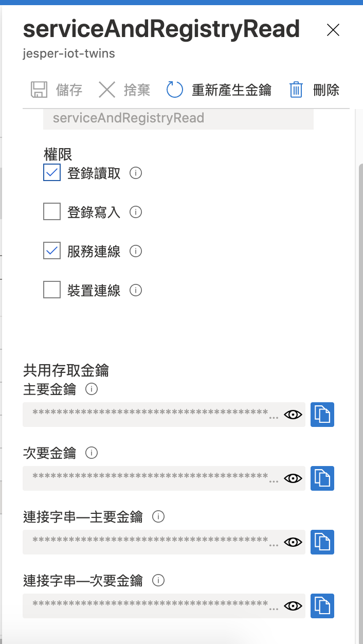
Task: Copy the primary key (主要金鑰) to clipboard
Action: [322, 415]
